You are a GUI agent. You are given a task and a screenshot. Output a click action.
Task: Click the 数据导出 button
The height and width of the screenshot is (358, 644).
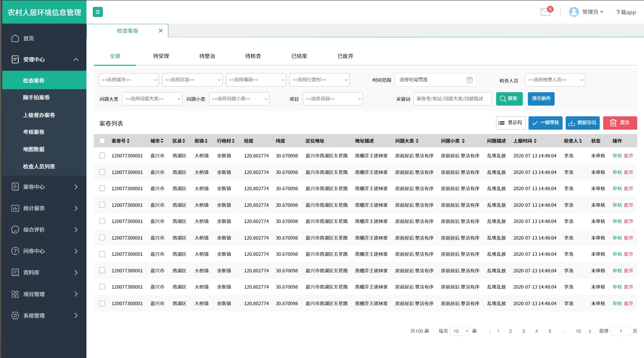583,123
